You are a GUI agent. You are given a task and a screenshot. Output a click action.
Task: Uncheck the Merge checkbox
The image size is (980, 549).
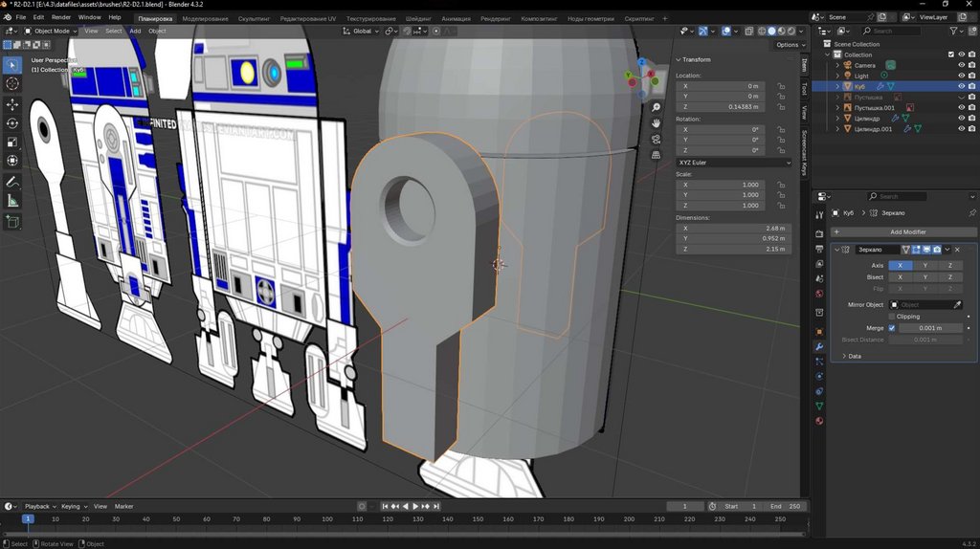tap(892, 328)
